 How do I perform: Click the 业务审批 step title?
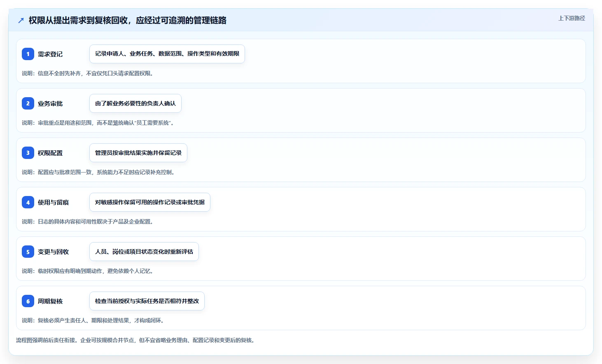[50, 103]
